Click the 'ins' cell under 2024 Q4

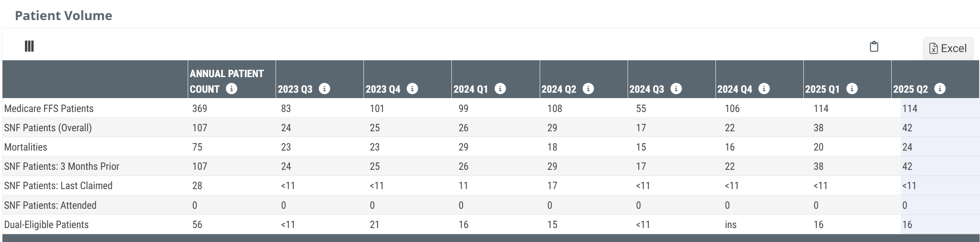731,224
